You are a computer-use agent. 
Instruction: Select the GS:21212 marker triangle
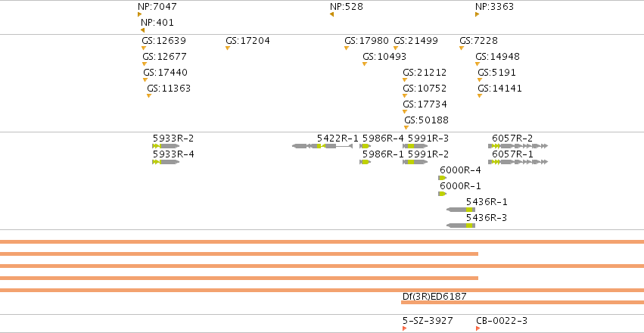[x=405, y=80]
